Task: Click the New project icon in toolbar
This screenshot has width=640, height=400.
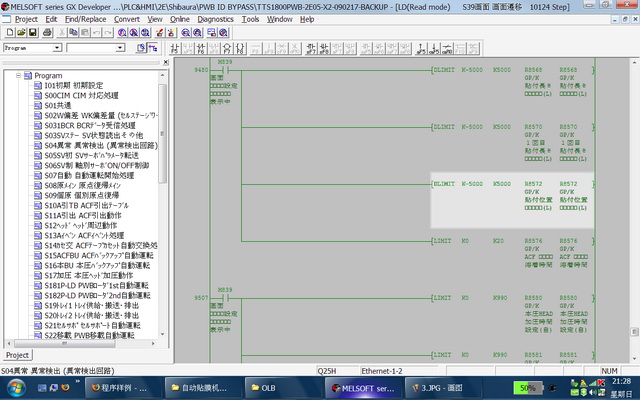Action: click(x=8, y=33)
